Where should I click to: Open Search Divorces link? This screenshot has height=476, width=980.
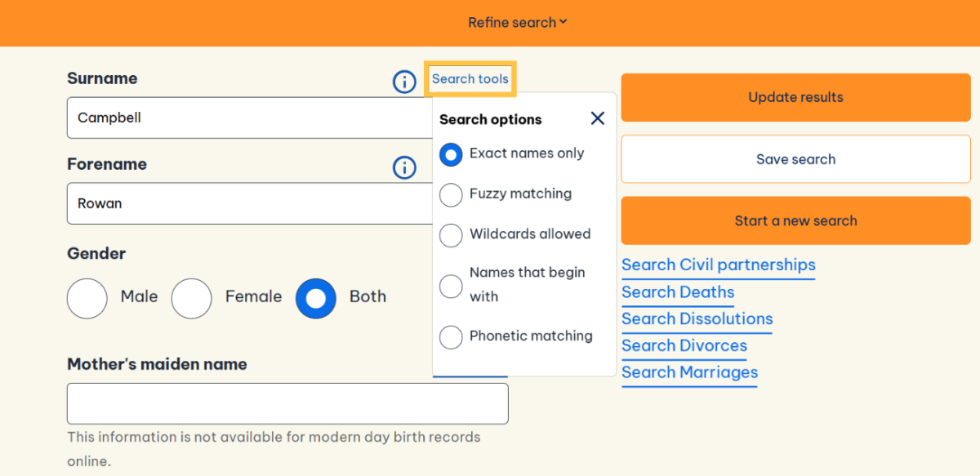684,346
